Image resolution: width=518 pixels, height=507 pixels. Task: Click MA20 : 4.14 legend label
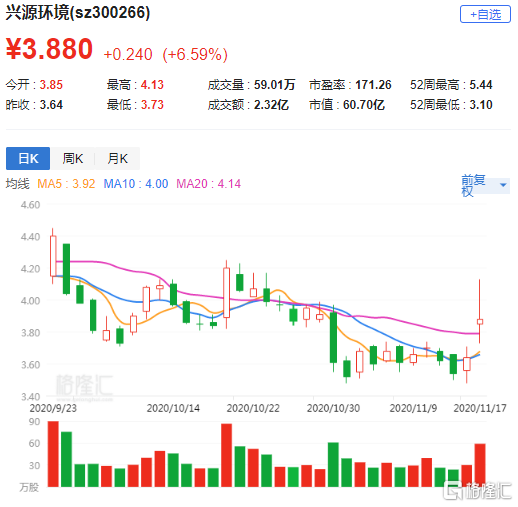(x=208, y=184)
